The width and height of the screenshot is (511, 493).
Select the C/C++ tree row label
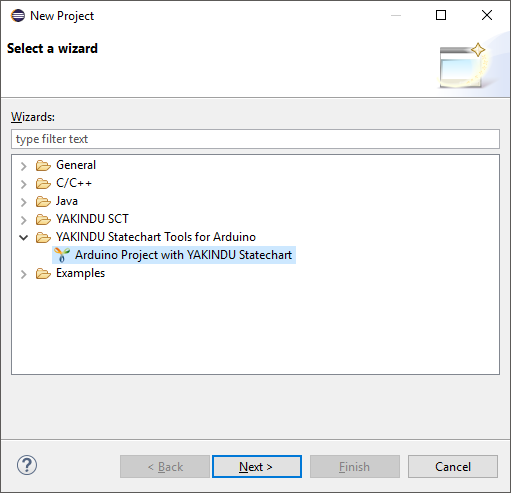point(74,183)
